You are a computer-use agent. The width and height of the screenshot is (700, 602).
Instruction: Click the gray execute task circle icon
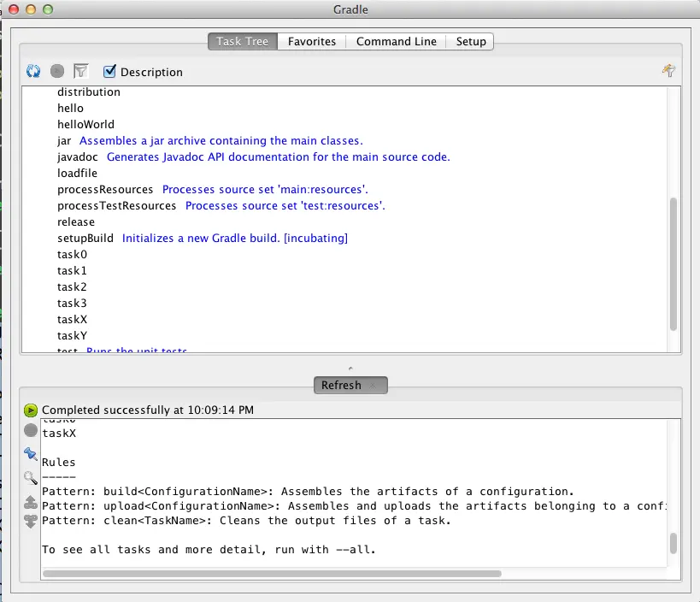pyautogui.click(x=57, y=71)
